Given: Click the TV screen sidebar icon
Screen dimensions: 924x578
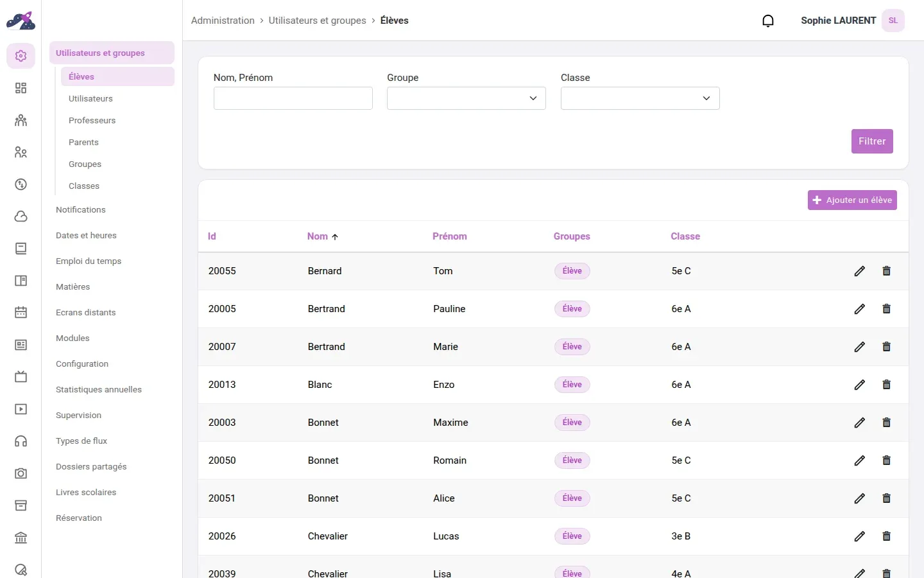Looking at the screenshot, I should [x=21, y=377].
